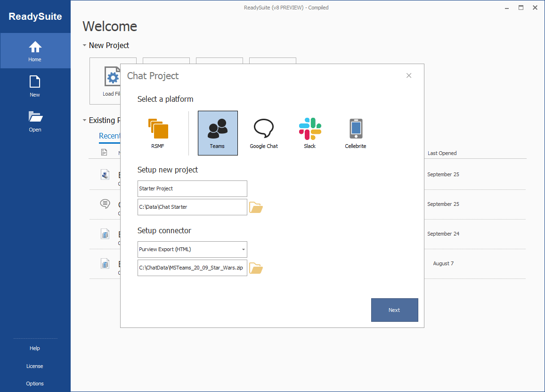Click the Load File project tile
Screen dimensions: 545x392
tap(106, 81)
